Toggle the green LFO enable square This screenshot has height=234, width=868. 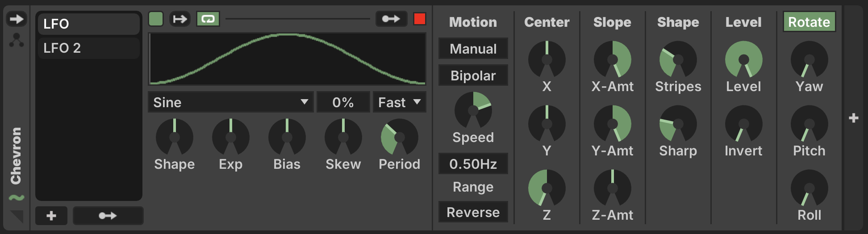coord(156,19)
